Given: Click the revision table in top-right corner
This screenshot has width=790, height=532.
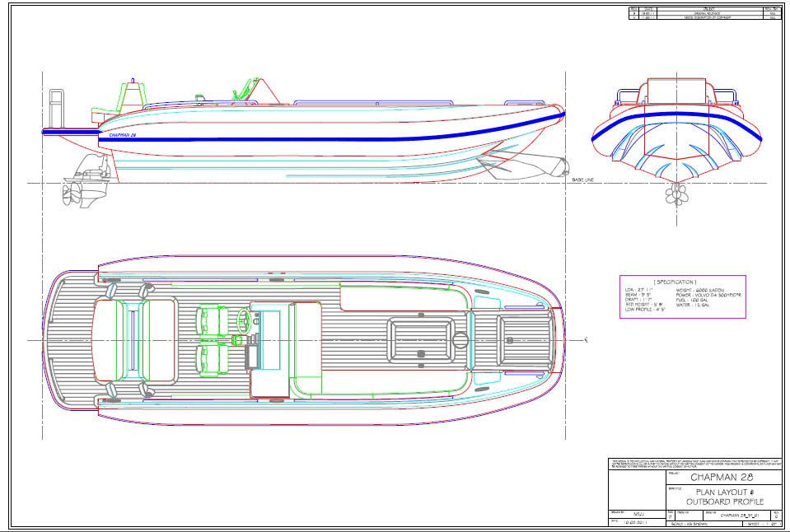Looking at the screenshot, I should pos(705,12).
